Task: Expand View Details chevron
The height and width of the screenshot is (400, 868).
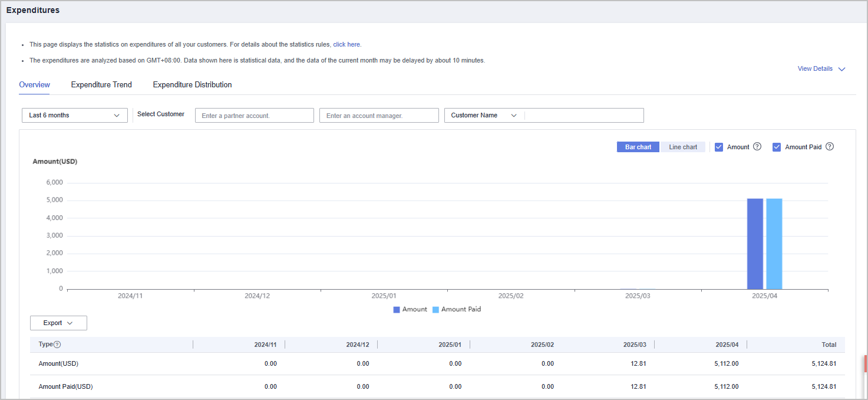Action: point(841,69)
